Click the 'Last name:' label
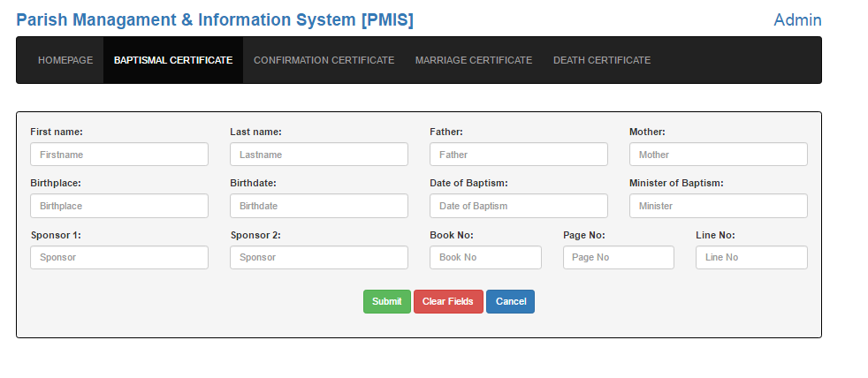 pyautogui.click(x=255, y=132)
